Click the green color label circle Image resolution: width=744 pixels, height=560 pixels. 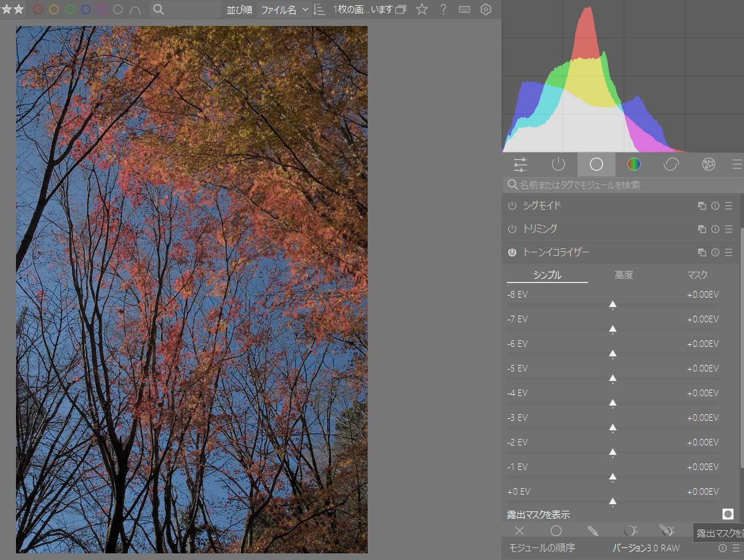coord(70,9)
